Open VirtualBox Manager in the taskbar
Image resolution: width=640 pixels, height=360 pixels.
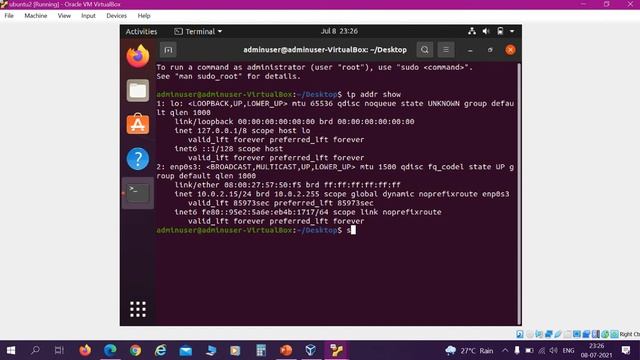[311, 350]
